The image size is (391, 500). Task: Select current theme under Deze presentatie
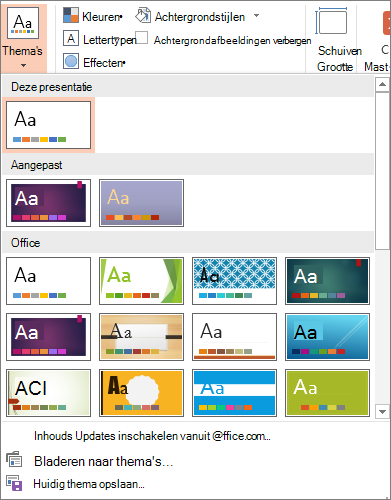pos(48,125)
